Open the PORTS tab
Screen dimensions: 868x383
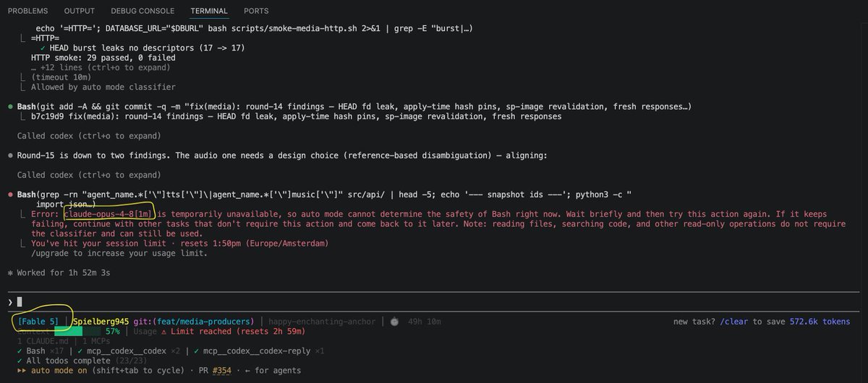pos(256,11)
